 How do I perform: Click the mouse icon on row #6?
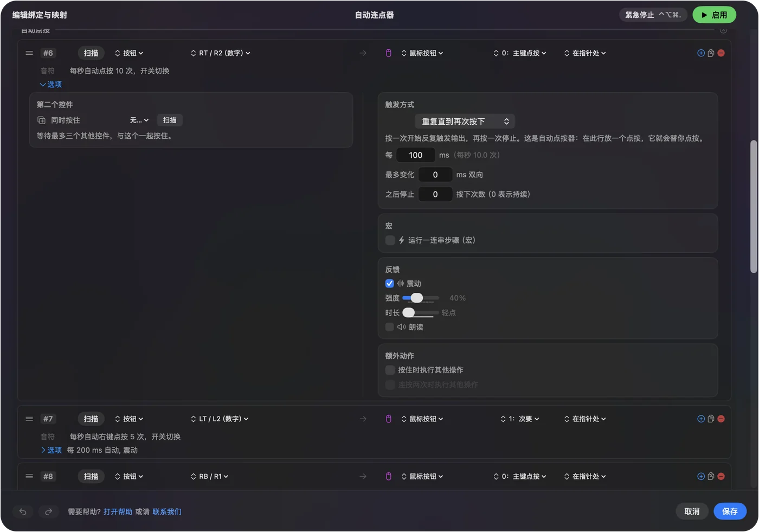point(389,53)
